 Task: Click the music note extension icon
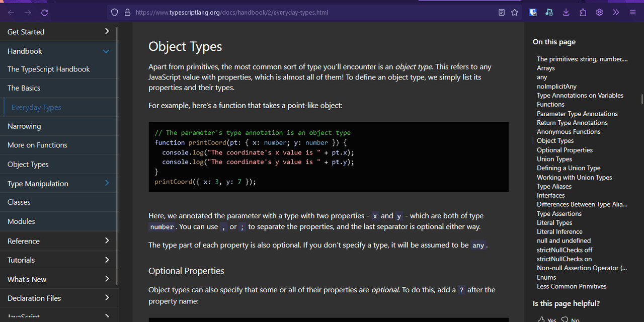(x=549, y=13)
